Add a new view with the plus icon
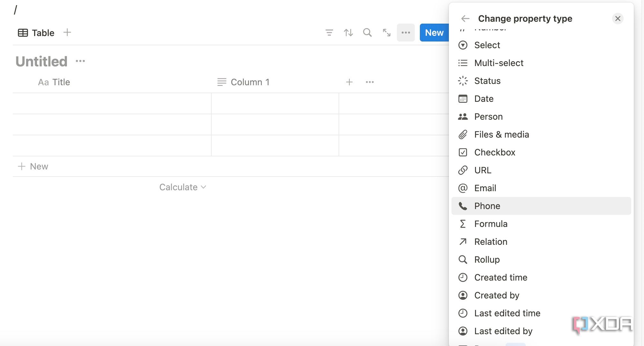Screen dimensions: 644x346 coord(67,32)
